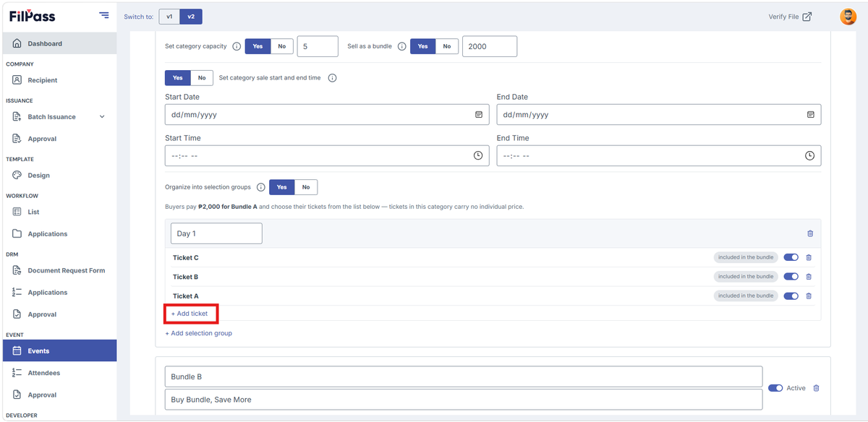Delete Ticket C with trash icon
The image size is (868, 422).
(x=809, y=257)
